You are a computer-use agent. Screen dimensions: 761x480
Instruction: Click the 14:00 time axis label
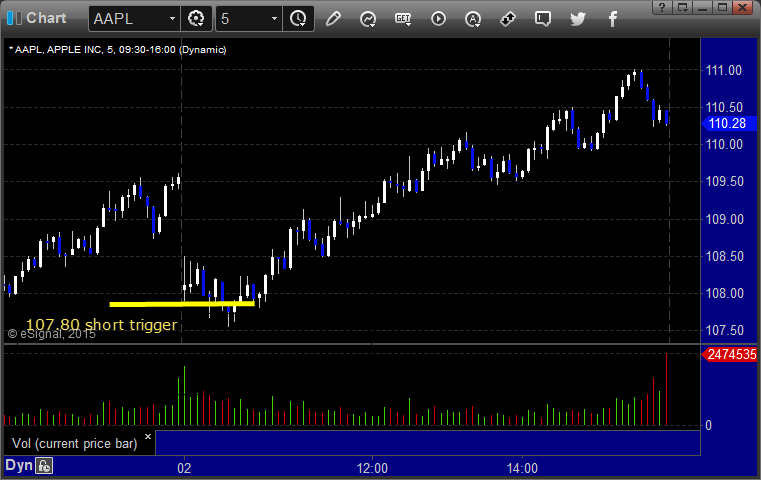[x=522, y=468]
